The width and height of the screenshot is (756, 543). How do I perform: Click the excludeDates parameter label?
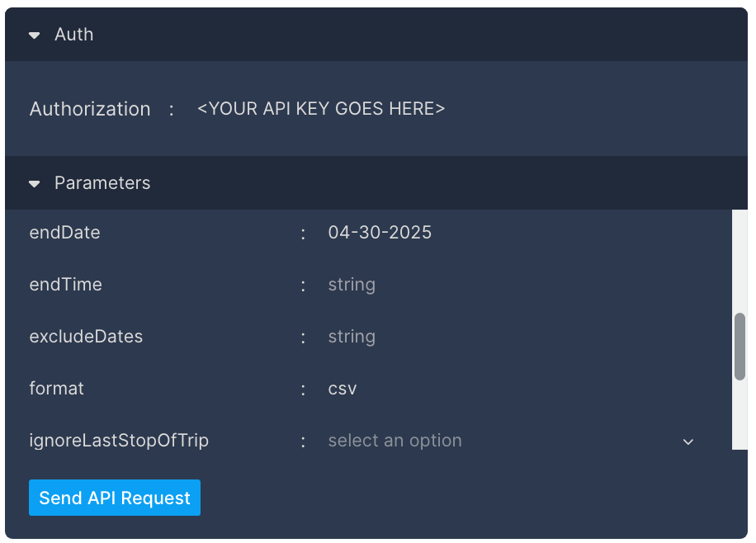[x=86, y=337]
